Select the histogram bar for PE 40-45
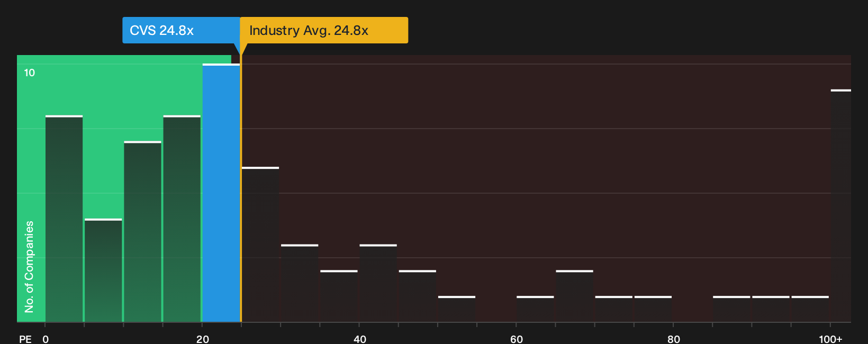868x344 pixels. (x=378, y=283)
